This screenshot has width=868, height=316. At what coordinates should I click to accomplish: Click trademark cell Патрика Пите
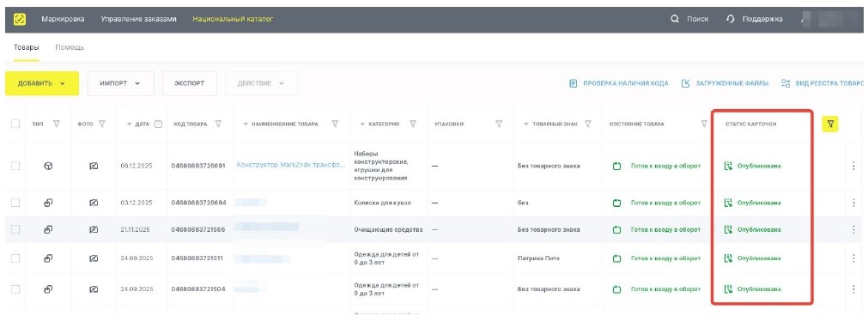pyautogui.click(x=538, y=258)
